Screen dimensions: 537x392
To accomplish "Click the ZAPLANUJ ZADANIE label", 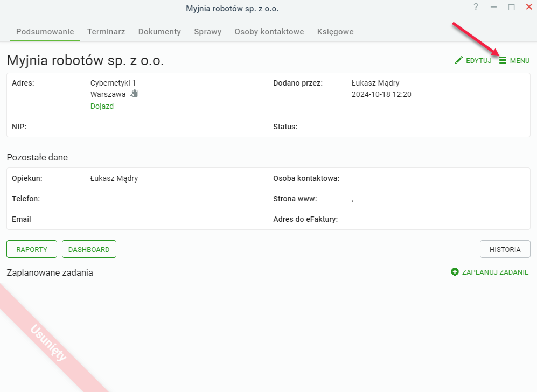I will pos(495,272).
